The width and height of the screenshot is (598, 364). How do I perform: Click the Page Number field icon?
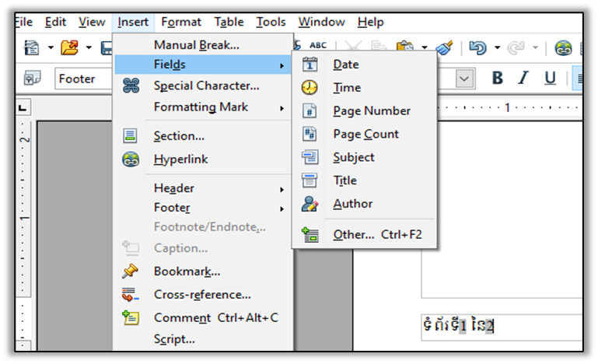coord(309,111)
